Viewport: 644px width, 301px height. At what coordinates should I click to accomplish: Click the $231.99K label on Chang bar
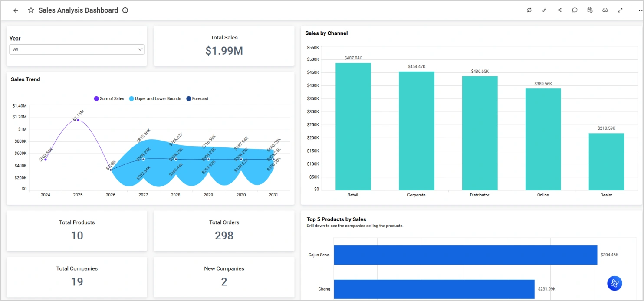point(546,289)
